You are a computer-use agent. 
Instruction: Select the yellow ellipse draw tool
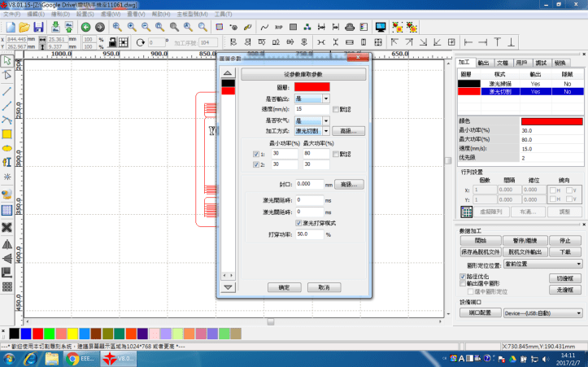coord(7,148)
